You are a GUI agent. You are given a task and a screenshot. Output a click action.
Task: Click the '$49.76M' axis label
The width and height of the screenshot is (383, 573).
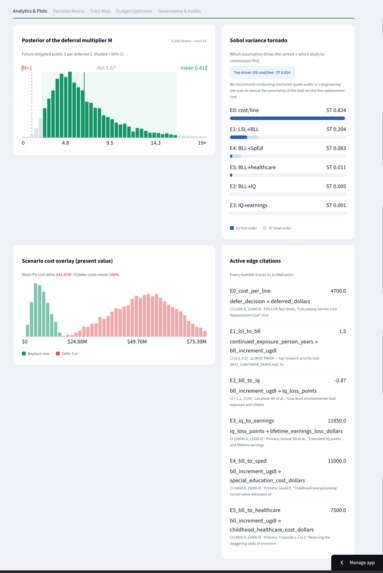137,342
